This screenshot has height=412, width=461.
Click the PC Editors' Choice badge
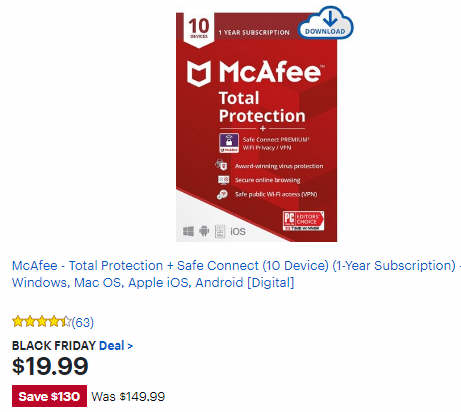pyautogui.click(x=303, y=221)
